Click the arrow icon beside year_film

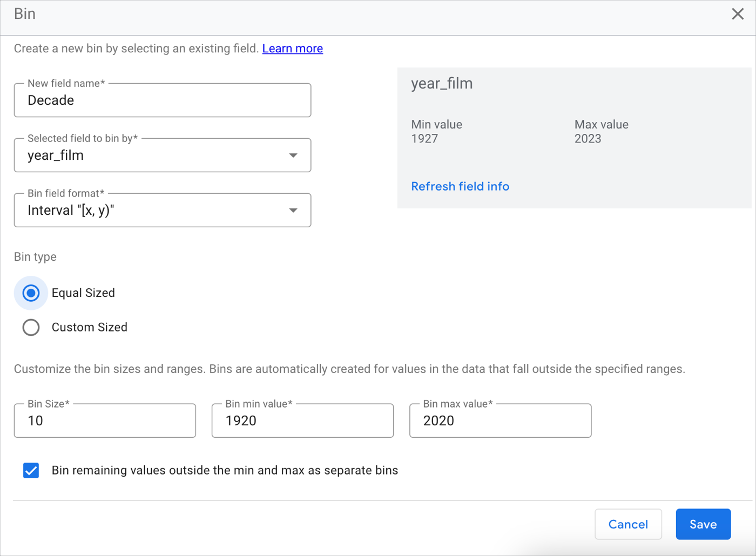click(x=293, y=155)
